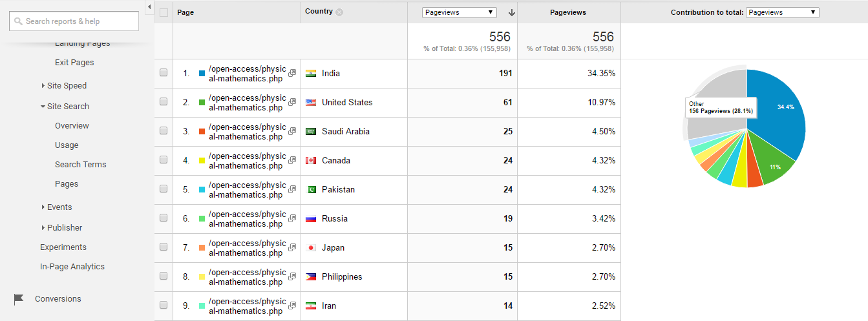Open India row page in new window icon
Viewport: 868px width, 321px height.
(x=292, y=74)
